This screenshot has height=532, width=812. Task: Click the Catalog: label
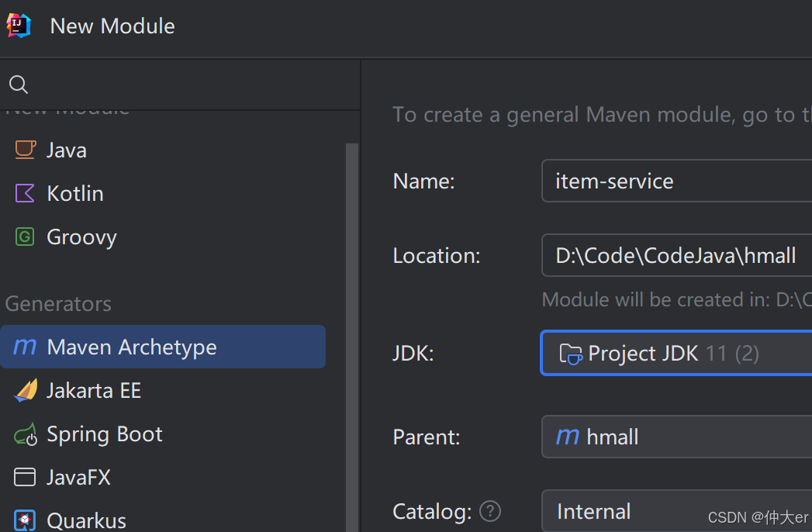pyautogui.click(x=433, y=512)
